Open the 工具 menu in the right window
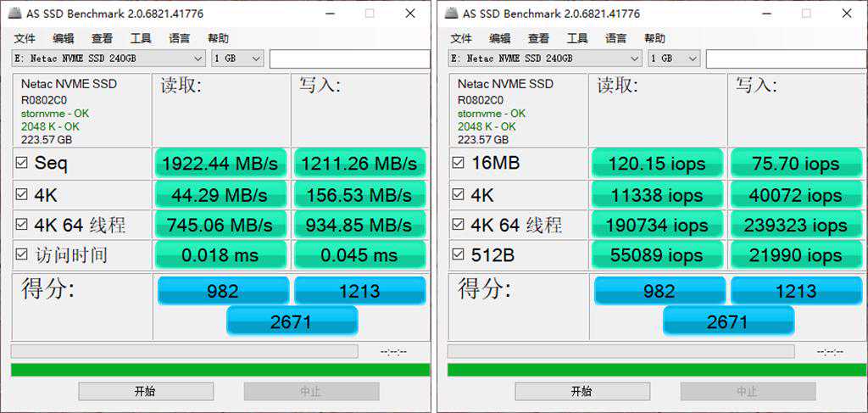Image resolution: width=868 pixels, height=413 pixels. click(x=577, y=38)
